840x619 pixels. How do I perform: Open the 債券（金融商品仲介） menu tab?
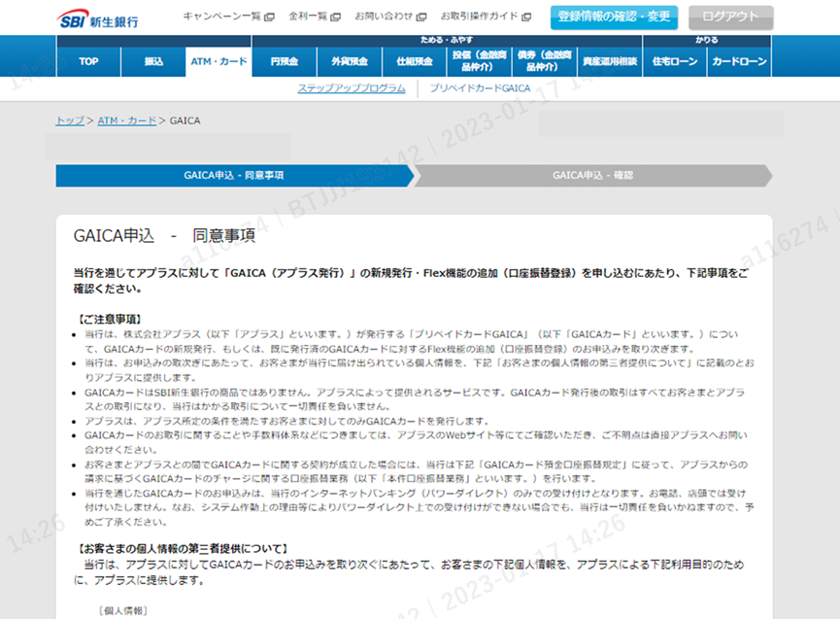[544, 61]
